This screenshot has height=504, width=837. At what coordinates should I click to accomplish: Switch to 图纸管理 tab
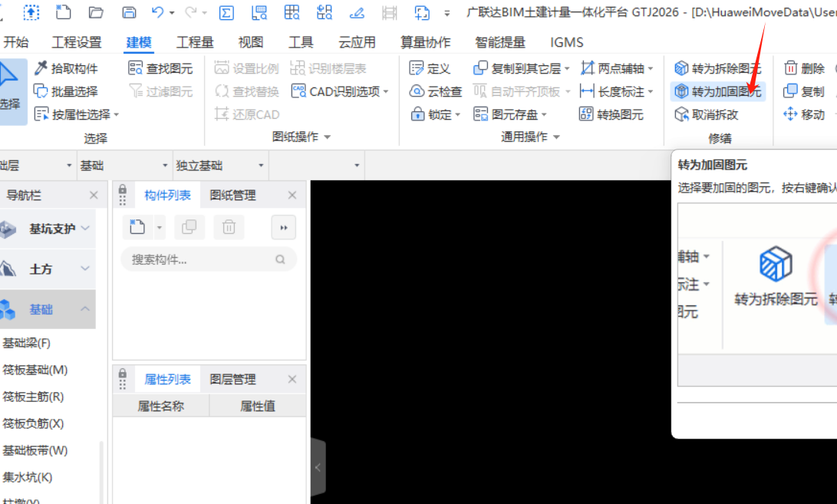click(232, 195)
